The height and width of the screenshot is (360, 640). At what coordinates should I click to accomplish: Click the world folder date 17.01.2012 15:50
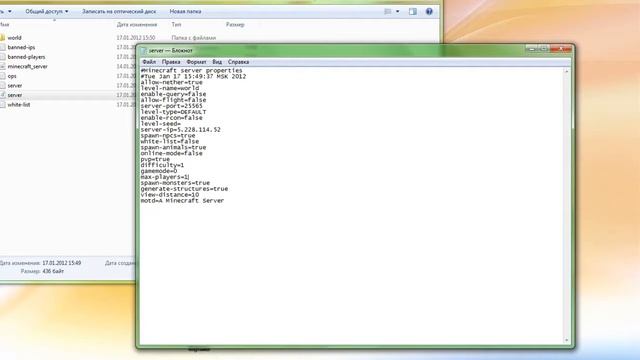point(136,38)
